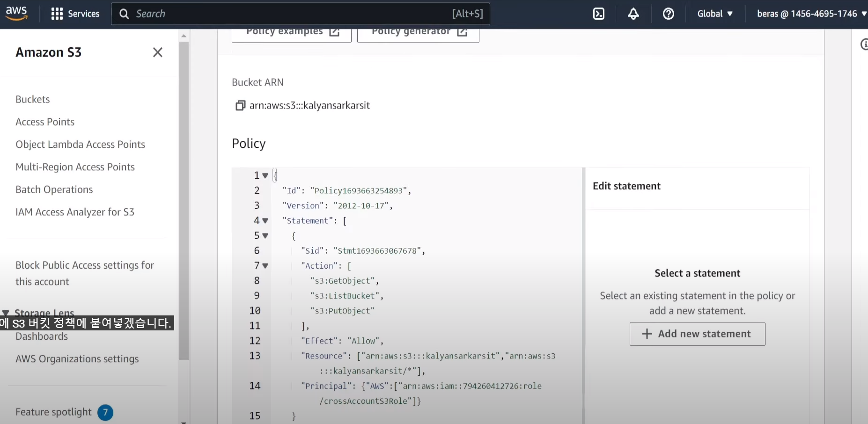868x424 pixels.
Task: Collapse the code fold arrow on line 1
Action: coord(265,175)
